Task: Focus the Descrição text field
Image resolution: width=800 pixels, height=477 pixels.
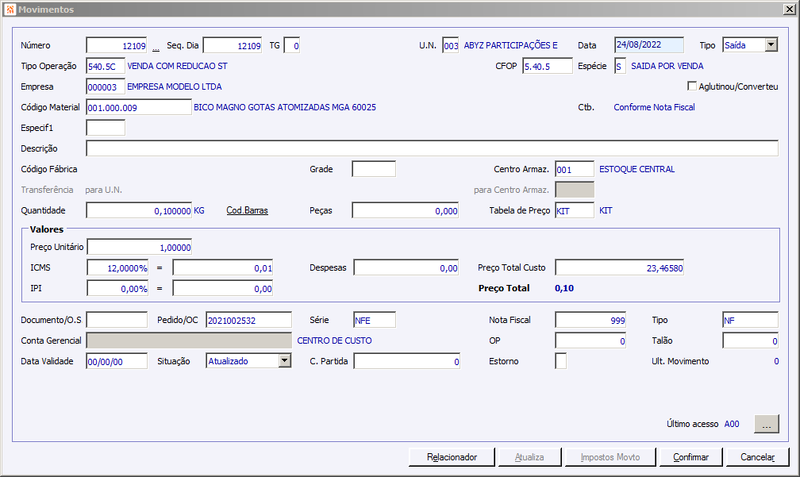Action: point(432,148)
